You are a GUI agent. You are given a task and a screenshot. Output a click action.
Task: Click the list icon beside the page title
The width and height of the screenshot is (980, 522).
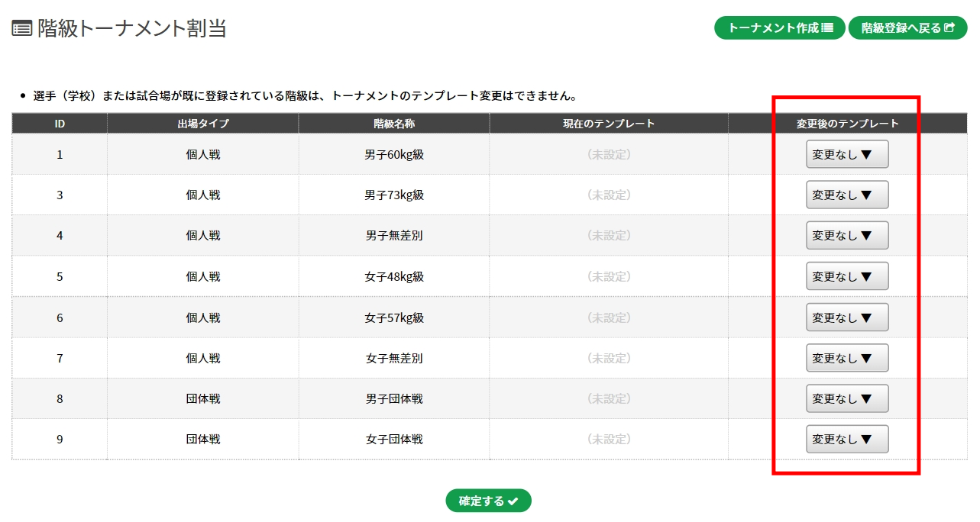21,29
